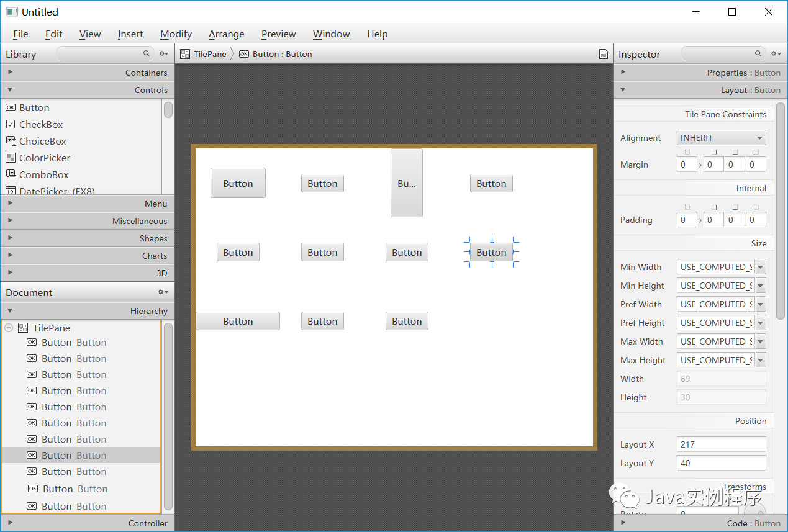
Task: Expand the Miscellaneous library section
Action: pos(87,221)
